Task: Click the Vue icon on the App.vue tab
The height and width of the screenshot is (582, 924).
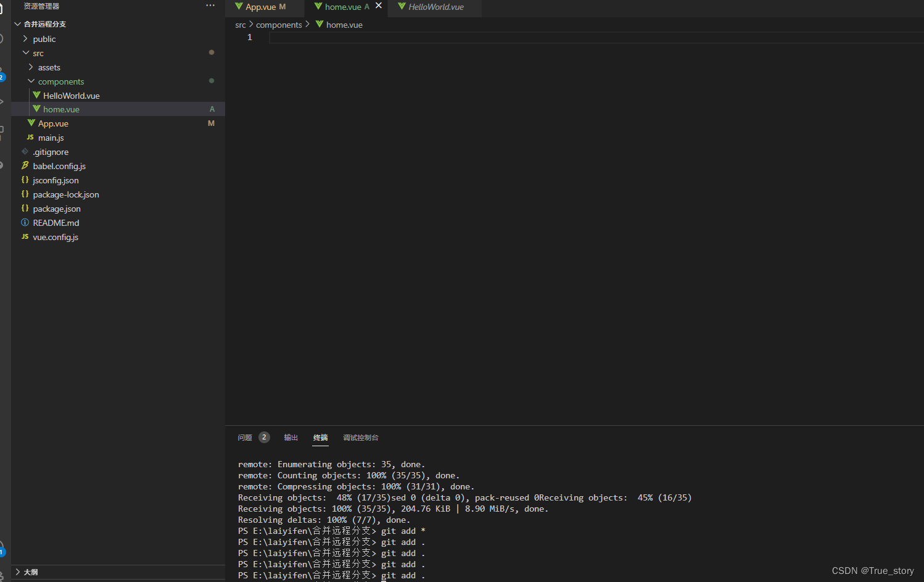Action: [x=239, y=6]
